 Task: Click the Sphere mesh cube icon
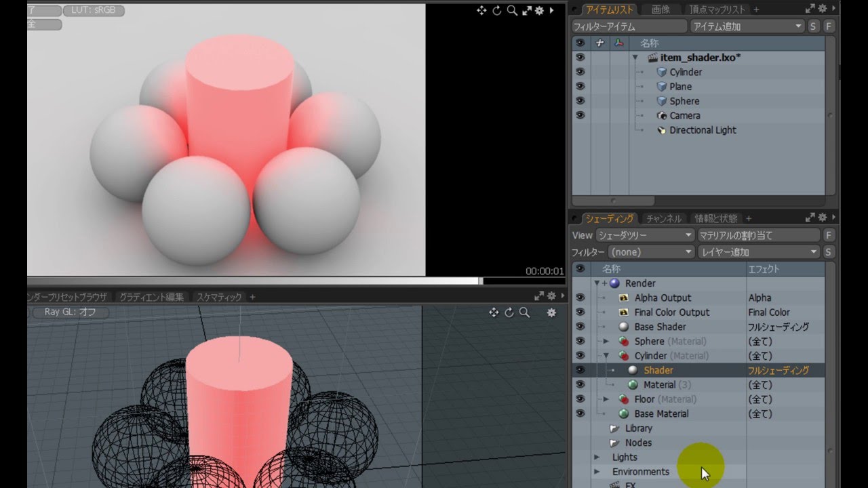pyautogui.click(x=663, y=101)
